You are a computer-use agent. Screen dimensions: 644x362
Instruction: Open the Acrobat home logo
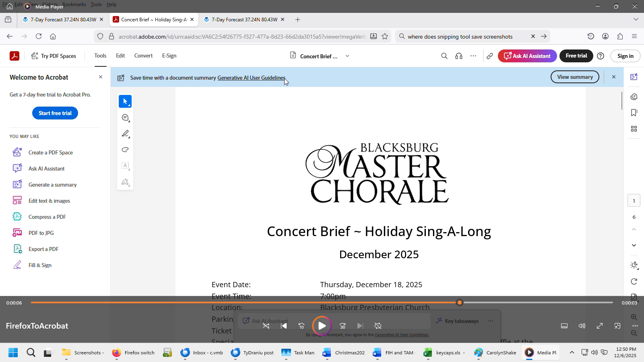click(x=14, y=56)
